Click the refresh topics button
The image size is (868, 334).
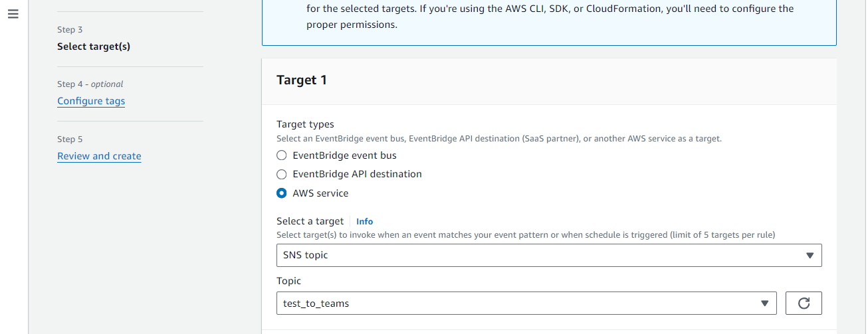point(804,303)
